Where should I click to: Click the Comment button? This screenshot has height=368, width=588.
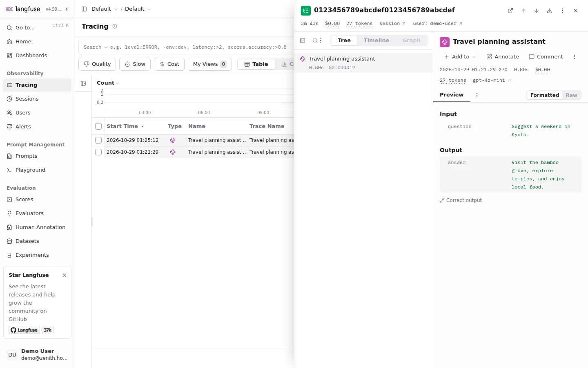click(x=546, y=57)
